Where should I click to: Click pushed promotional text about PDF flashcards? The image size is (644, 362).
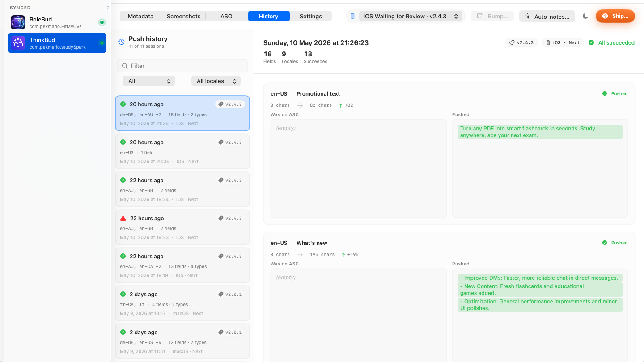pos(540,132)
